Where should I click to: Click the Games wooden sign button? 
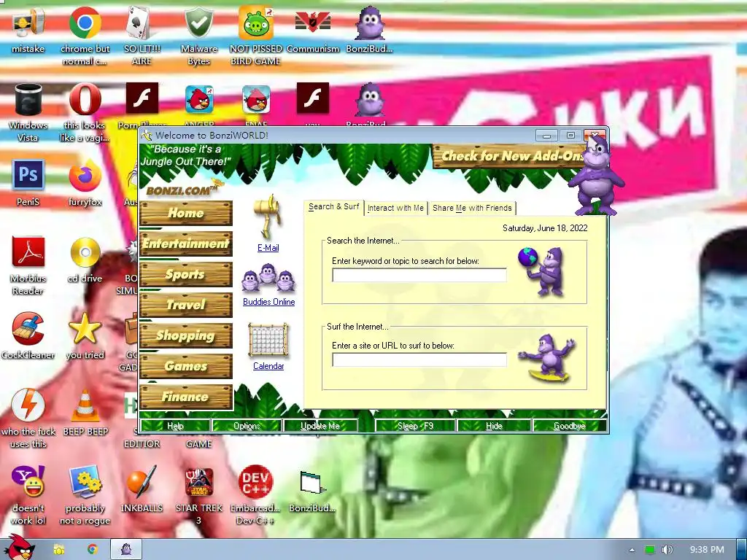[x=186, y=366]
